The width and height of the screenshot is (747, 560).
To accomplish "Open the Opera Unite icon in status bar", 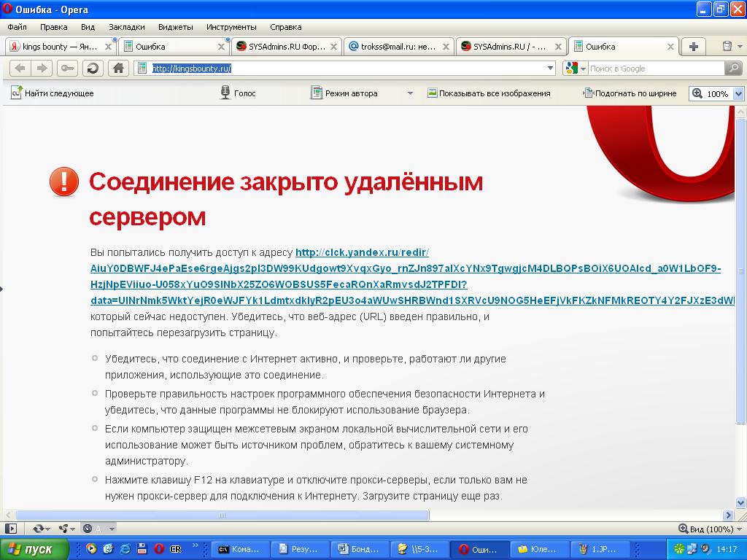I will (x=63, y=529).
